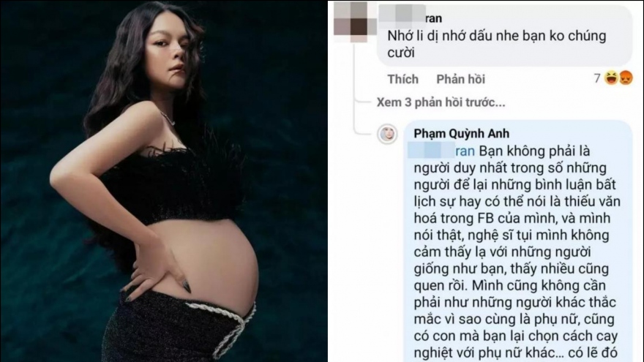Click the last line 'nghiệt với phụ nữ khác'
The height and width of the screenshot is (362, 644).
tap(482, 353)
